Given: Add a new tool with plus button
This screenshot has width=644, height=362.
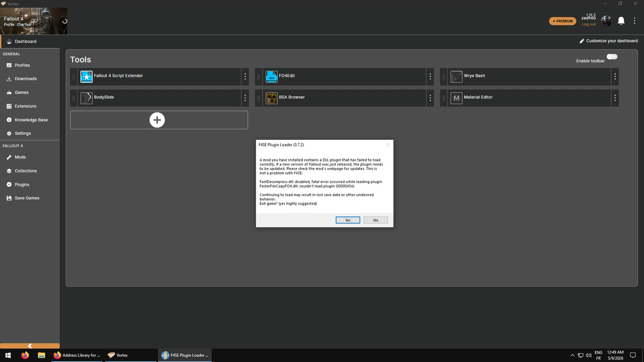Looking at the screenshot, I should pyautogui.click(x=157, y=120).
